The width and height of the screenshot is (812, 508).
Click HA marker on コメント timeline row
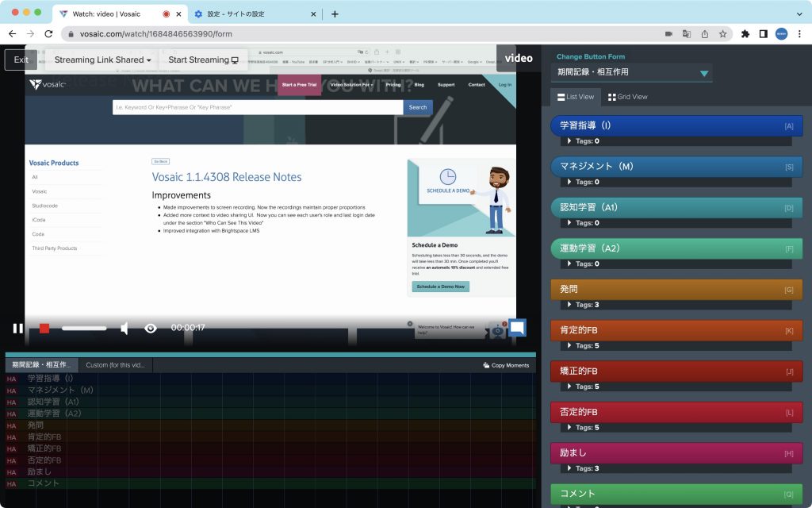(x=11, y=483)
